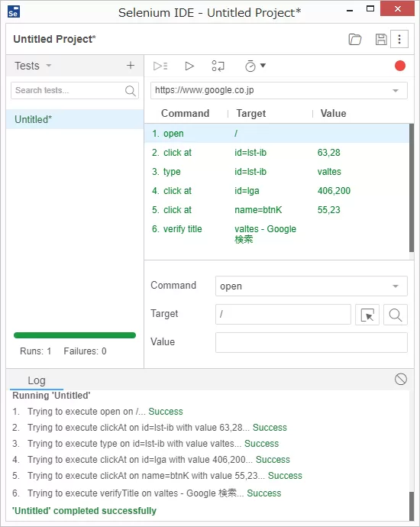Add a new test with plus icon
The height and width of the screenshot is (527, 420).
[x=131, y=65]
